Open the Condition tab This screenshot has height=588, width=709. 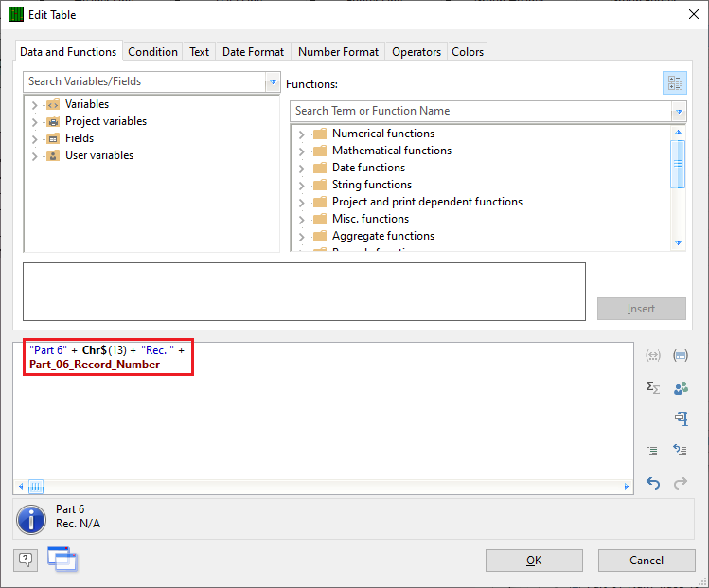152,52
